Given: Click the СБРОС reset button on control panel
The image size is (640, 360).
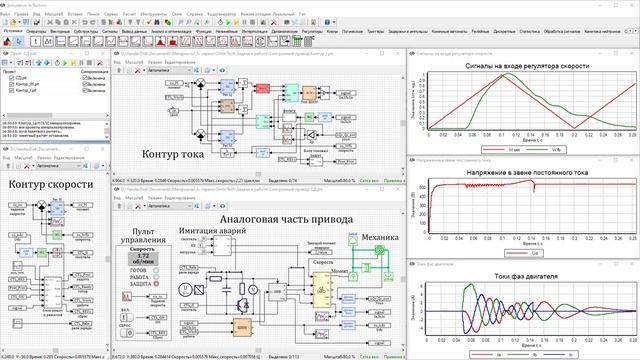Looking at the screenshot, I should pyautogui.click(x=127, y=333).
